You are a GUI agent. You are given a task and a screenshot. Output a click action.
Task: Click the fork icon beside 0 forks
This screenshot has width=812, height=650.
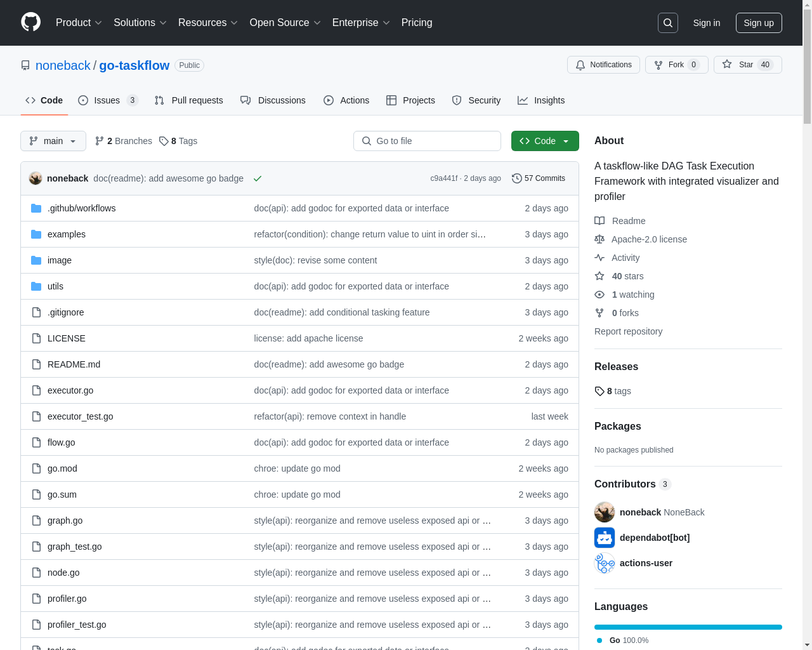[599, 313]
